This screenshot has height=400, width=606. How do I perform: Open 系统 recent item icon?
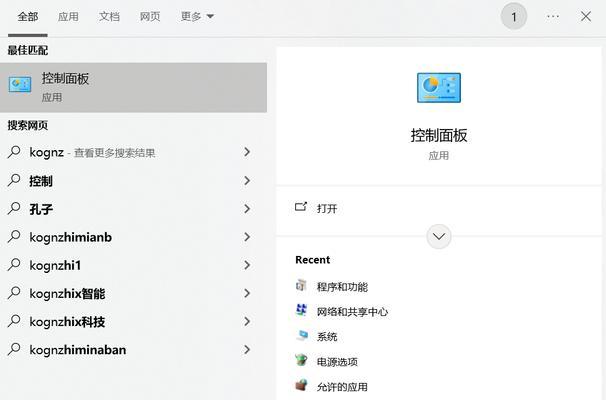point(302,335)
